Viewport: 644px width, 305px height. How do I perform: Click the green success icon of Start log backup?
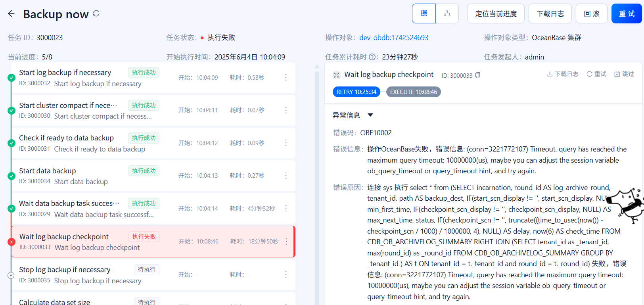pyautogui.click(x=11, y=78)
